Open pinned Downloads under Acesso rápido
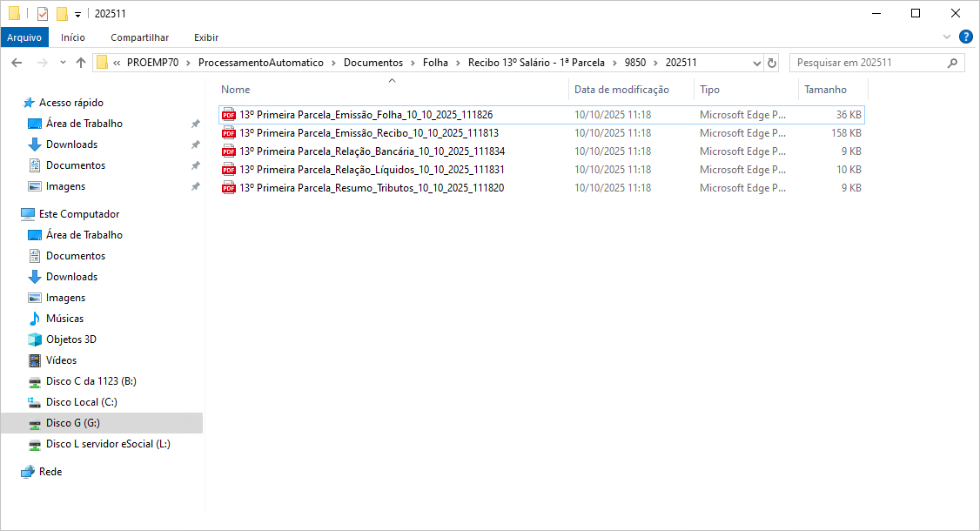980x531 pixels. click(71, 145)
